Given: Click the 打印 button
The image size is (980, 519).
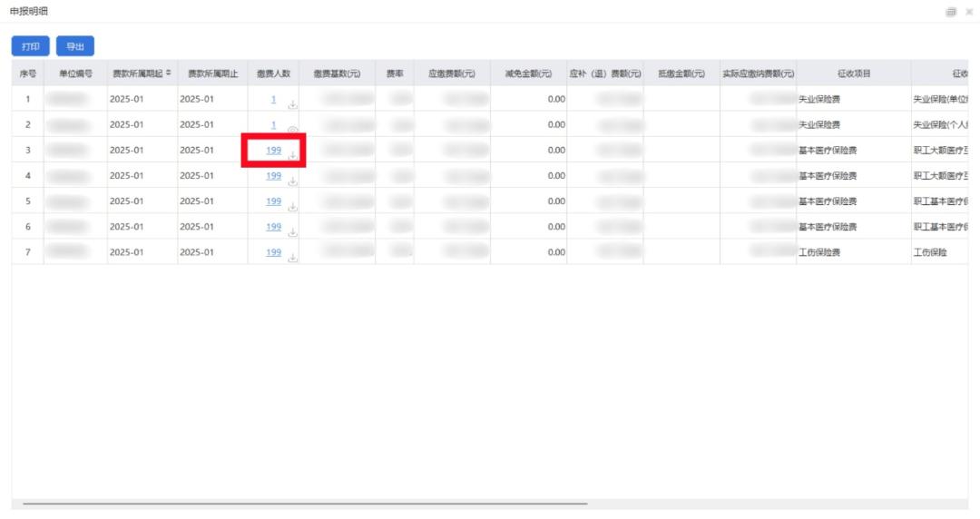Looking at the screenshot, I should click(x=30, y=46).
